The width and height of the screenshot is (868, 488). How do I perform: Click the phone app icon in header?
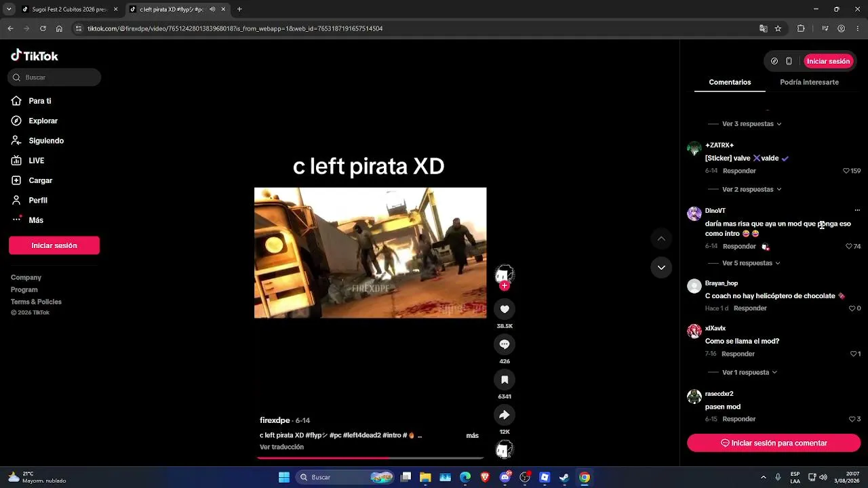point(789,61)
